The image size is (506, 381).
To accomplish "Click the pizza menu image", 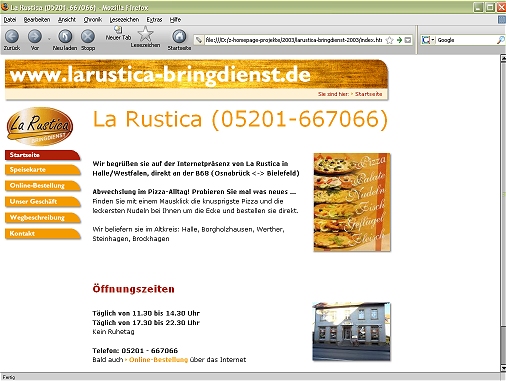I will click(352, 202).
